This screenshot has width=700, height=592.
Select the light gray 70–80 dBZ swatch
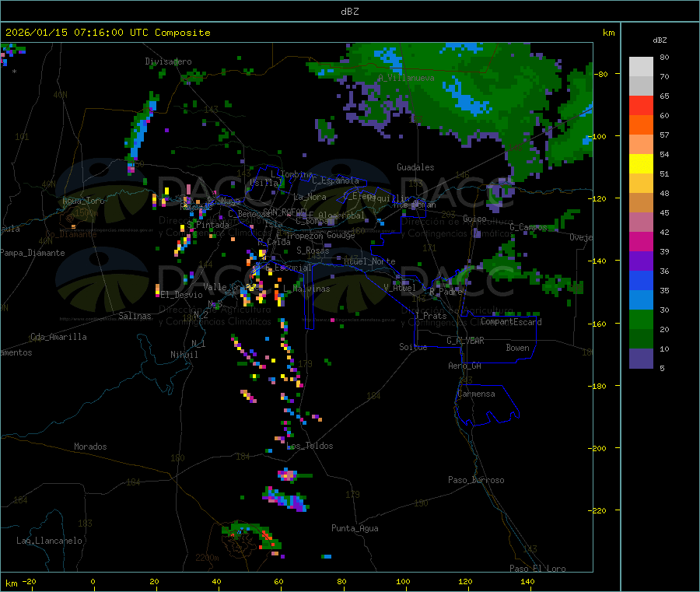(641, 67)
